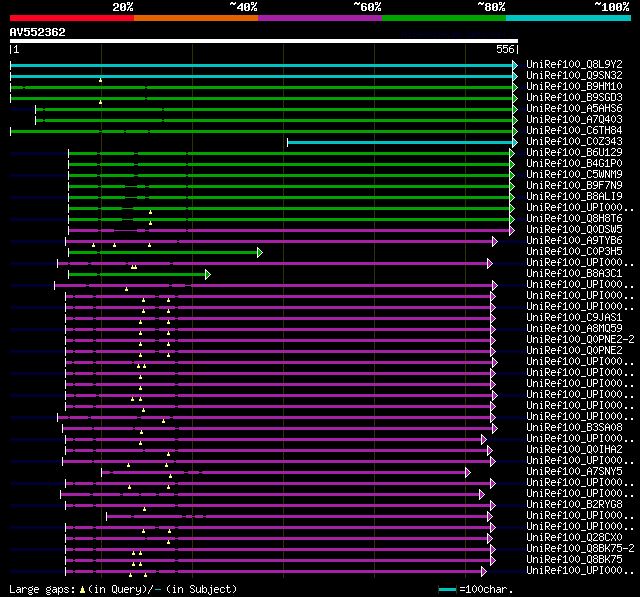This screenshot has height=597, width=640.
Task: Open hit UniRef100_B9HM10
Action: tap(574, 87)
